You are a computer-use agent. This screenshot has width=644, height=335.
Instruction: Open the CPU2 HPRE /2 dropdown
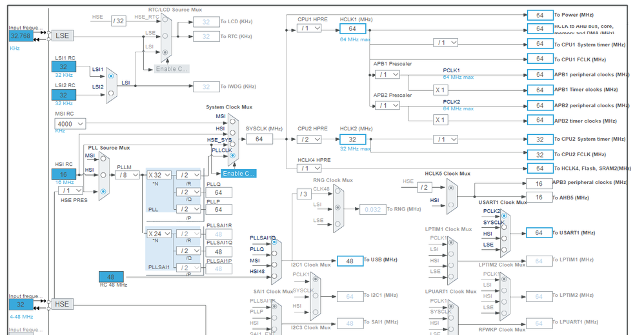[x=309, y=139]
